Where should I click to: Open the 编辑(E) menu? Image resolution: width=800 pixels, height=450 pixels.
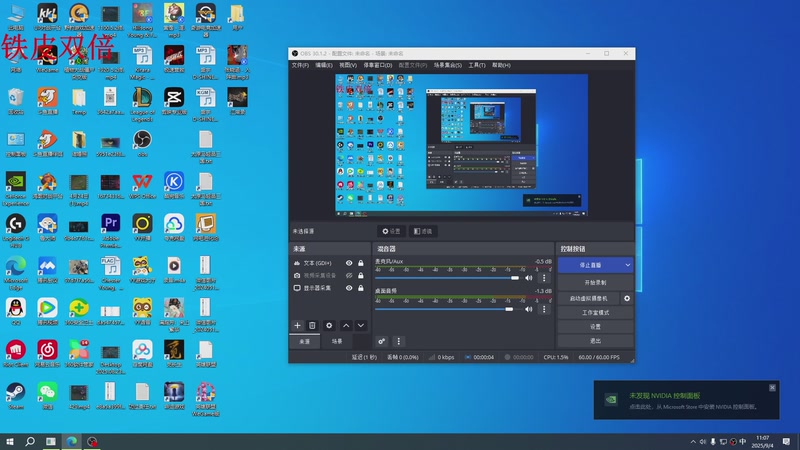click(324, 65)
